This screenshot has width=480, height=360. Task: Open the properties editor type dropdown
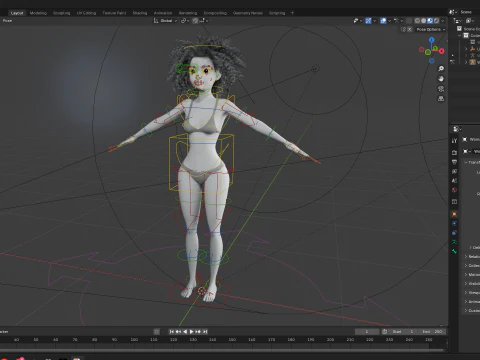[457, 129]
